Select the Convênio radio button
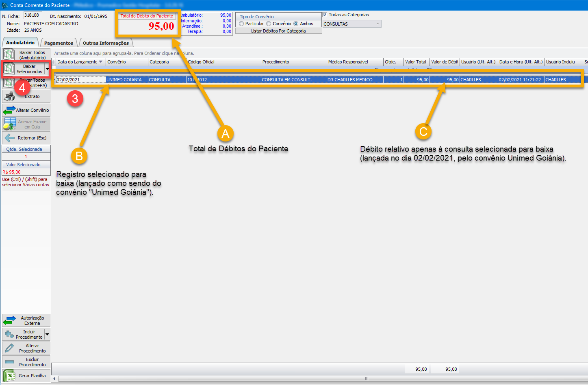The width and height of the screenshot is (588, 385). (x=269, y=24)
